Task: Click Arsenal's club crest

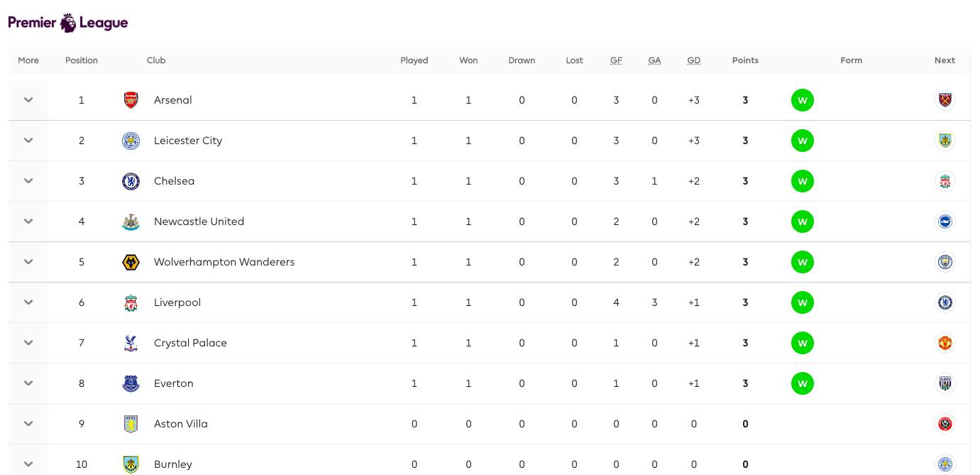Action: click(131, 100)
